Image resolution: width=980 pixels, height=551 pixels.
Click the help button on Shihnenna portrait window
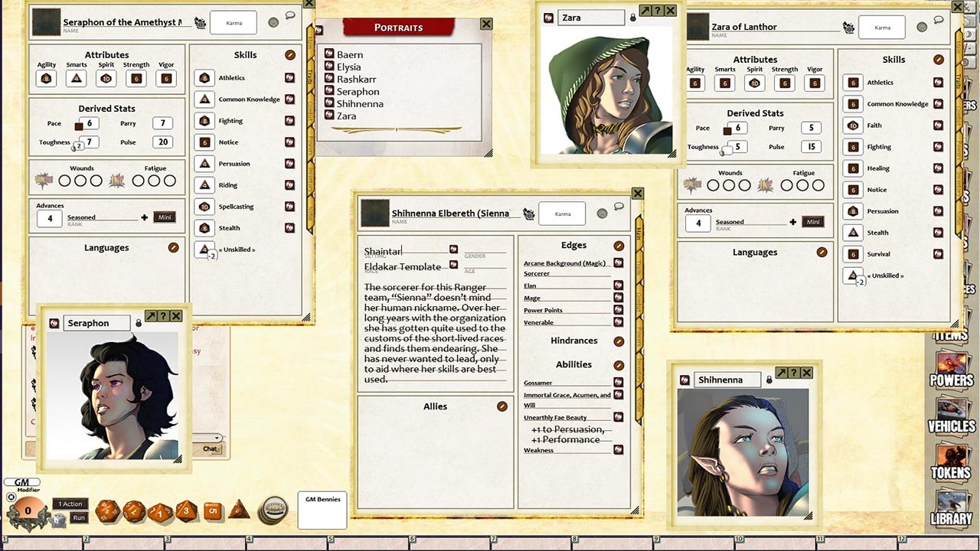pos(794,373)
